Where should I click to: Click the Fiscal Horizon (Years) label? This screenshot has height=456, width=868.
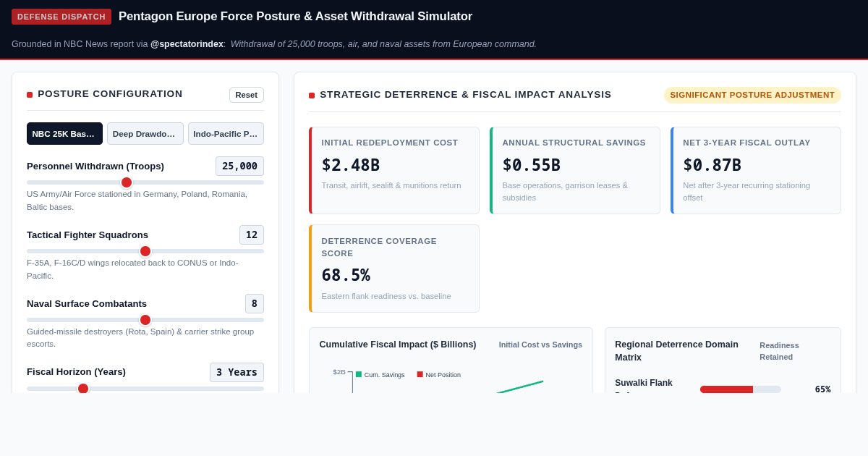[76, 371]
